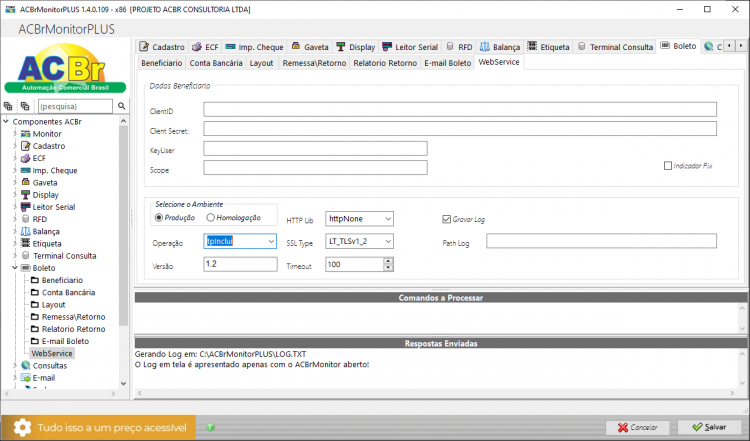750x441 pixels.
Task: Click into the Scope field
Action: tap(315, 168)
